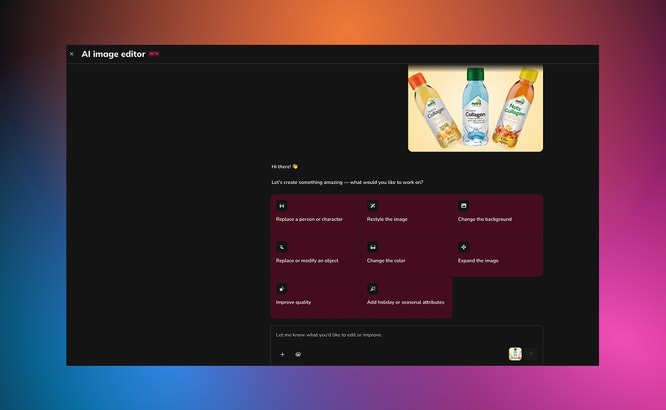Pick 'Add holiday or seasonal attributes' label
The image size is (666, 410).
[406, 302]
